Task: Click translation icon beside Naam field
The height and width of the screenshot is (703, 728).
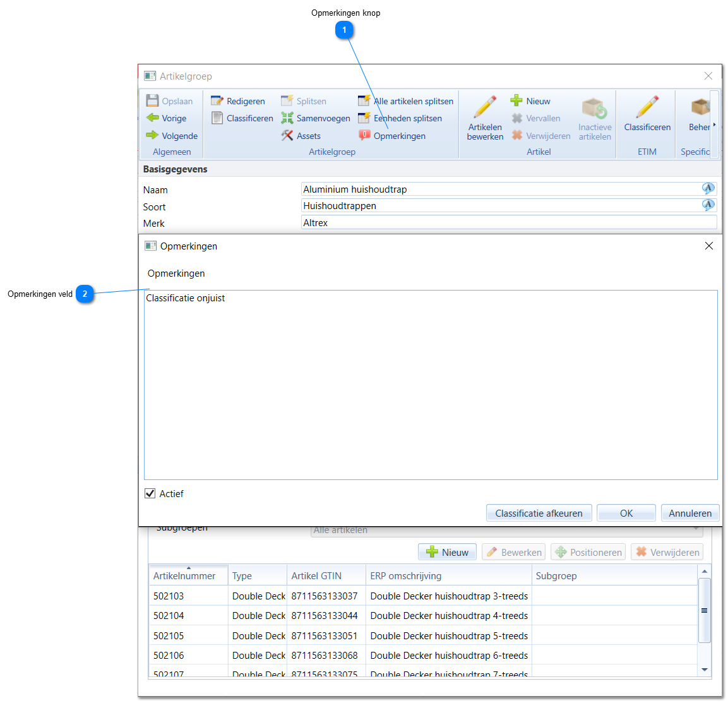Action: pos(708,188)
